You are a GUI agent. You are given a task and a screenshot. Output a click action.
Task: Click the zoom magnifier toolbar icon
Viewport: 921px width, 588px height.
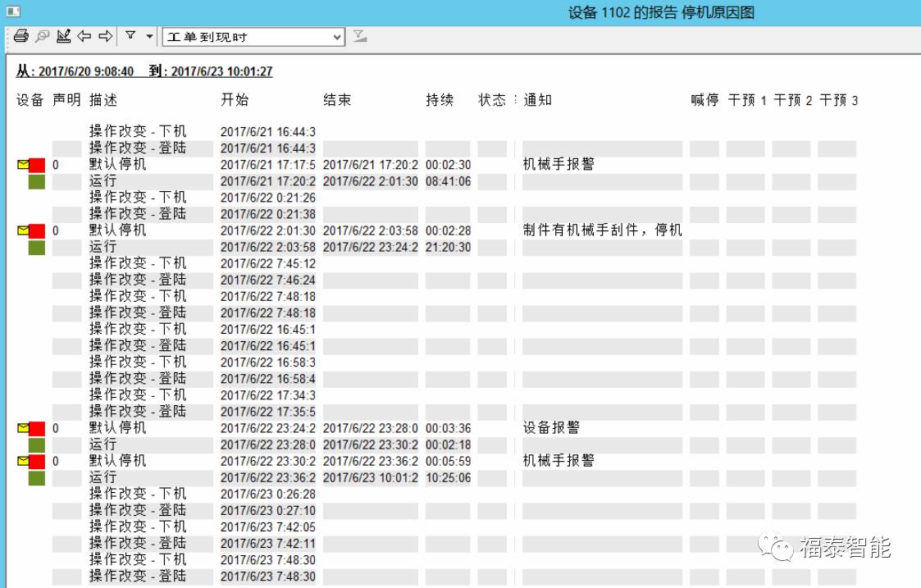click(42, 36)
